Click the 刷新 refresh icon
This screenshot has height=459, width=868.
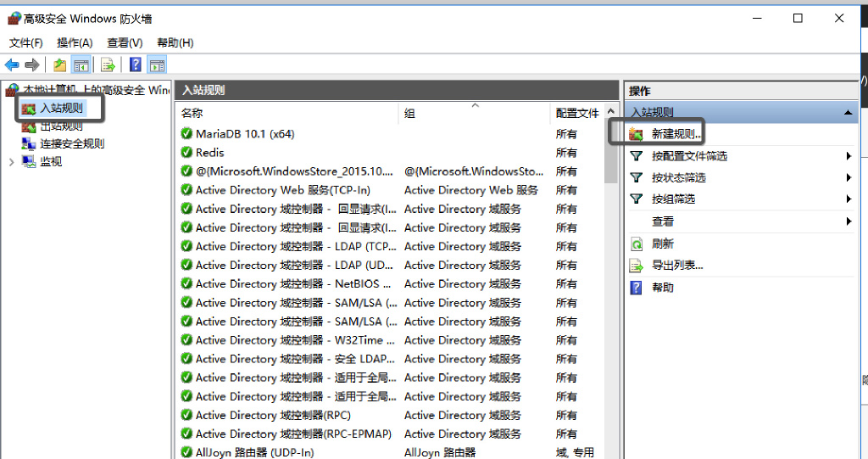[637, 243]
